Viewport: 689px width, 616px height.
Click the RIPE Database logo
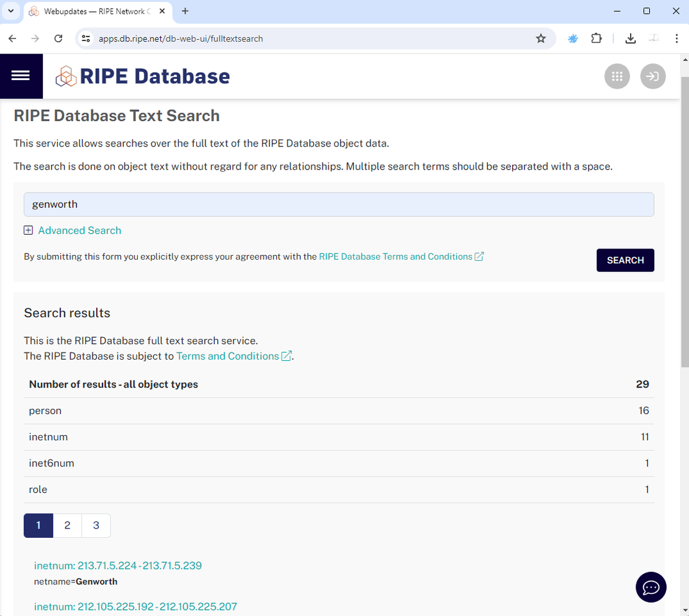point(142,76)
